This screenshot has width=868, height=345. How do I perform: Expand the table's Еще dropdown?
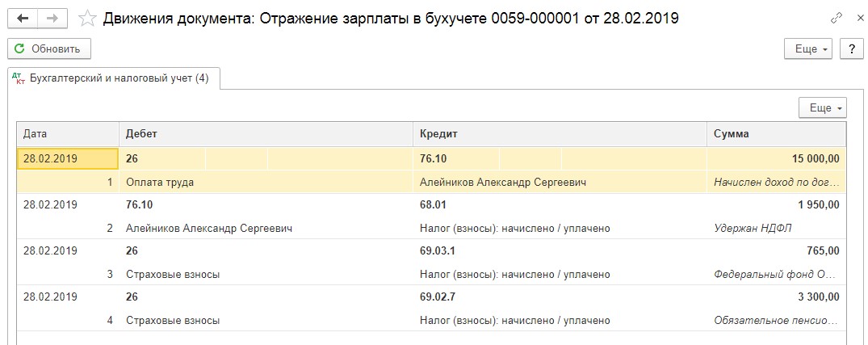[822, 108]
